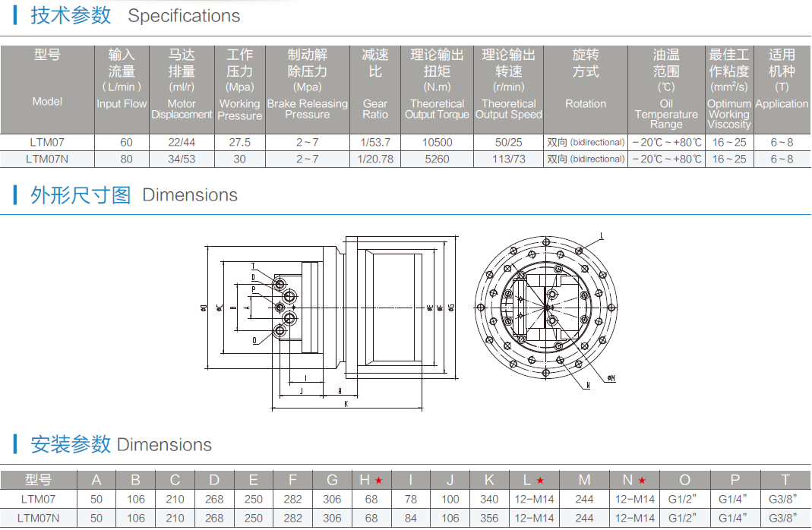Click the temperature range in LTM07N row
The width and height of the screenshot is (812, 530).
point(667,159)
